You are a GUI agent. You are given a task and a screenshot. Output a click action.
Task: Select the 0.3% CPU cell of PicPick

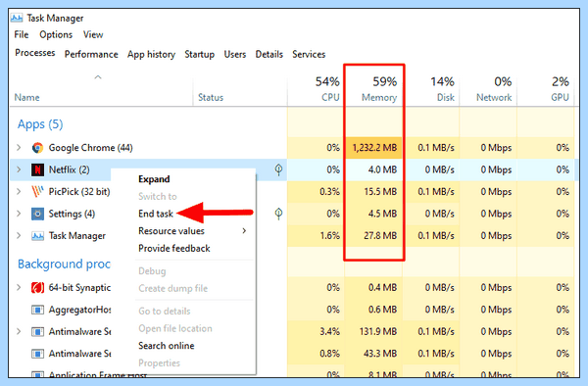[316, 191]
